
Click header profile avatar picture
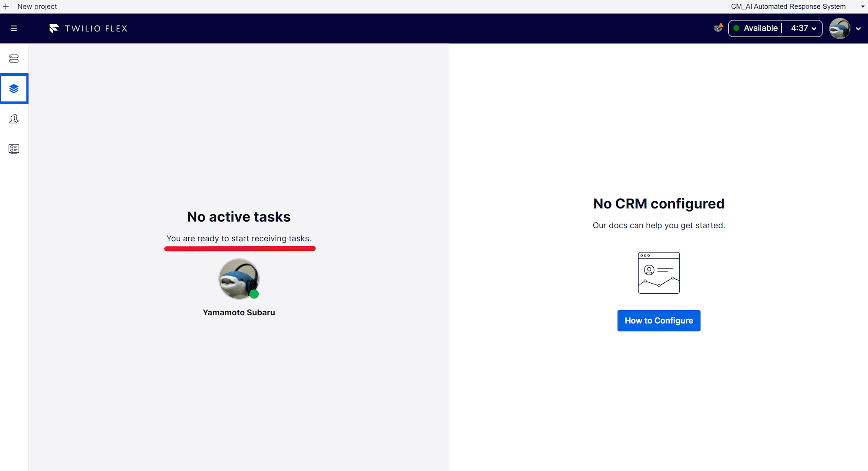pos(839,29)
